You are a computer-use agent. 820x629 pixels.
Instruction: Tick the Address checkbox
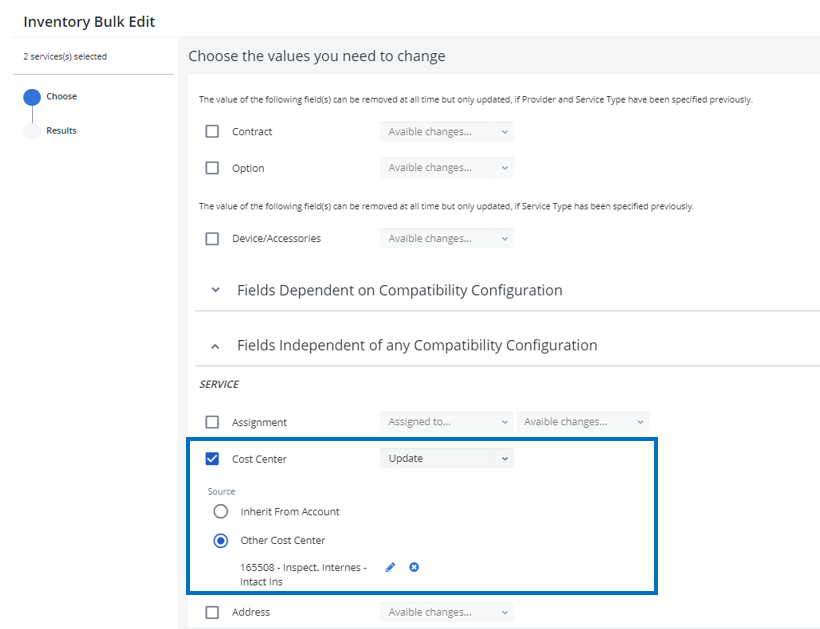tap(212, 612)
